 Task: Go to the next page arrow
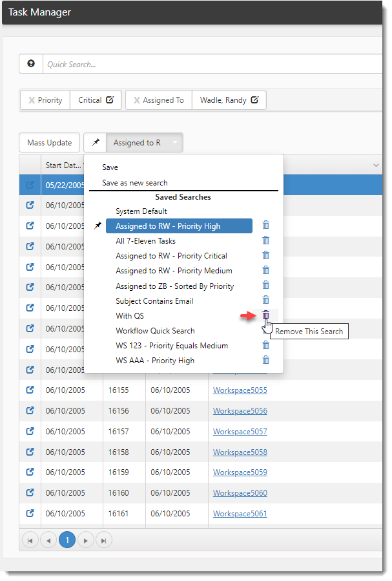pyautogui.click(x=86, y=540)
